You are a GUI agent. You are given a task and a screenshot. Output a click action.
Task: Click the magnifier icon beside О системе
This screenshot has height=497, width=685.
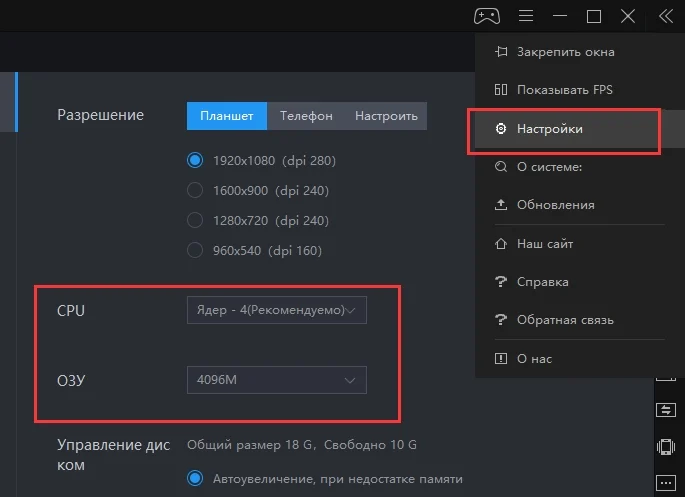pos(501,167)
